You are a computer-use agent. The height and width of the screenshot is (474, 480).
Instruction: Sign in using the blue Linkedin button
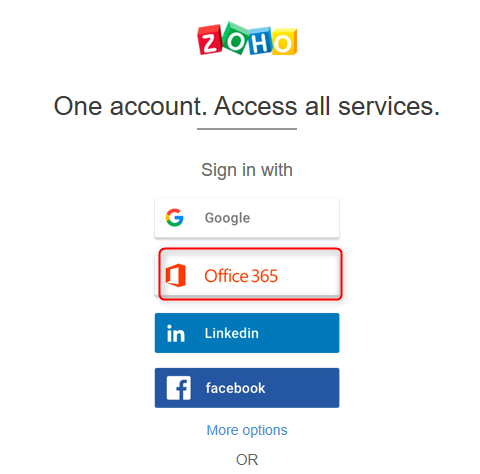tap(247, 333)
